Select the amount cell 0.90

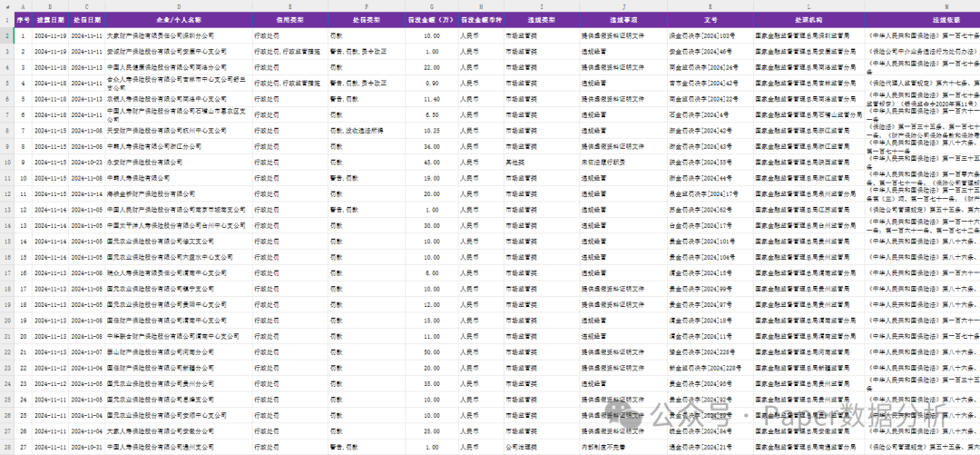(432, 84)
